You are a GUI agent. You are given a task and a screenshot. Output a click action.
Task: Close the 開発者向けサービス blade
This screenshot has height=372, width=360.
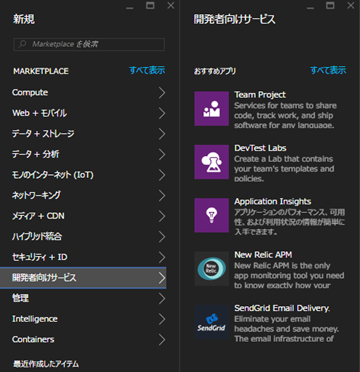pyautogui.click(x=351, y=5)
